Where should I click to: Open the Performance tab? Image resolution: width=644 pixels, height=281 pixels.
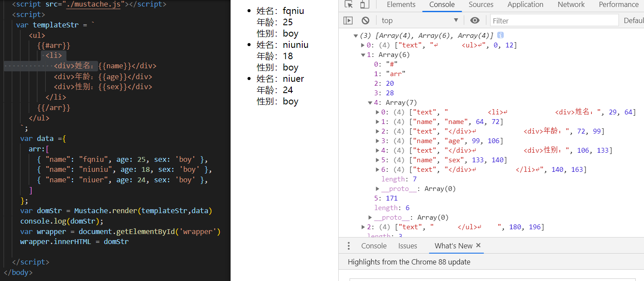pyautogui.click(x=618, y=4)
